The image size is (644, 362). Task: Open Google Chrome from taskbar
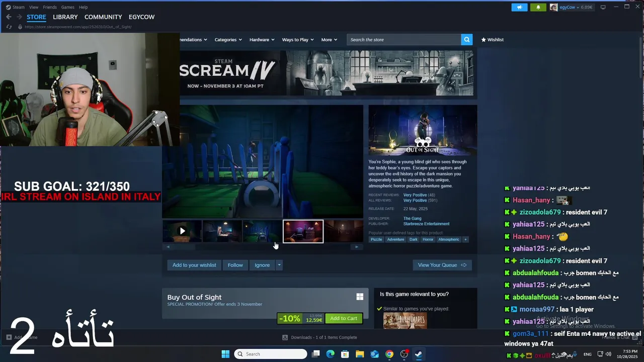click(x=389, y=354)
